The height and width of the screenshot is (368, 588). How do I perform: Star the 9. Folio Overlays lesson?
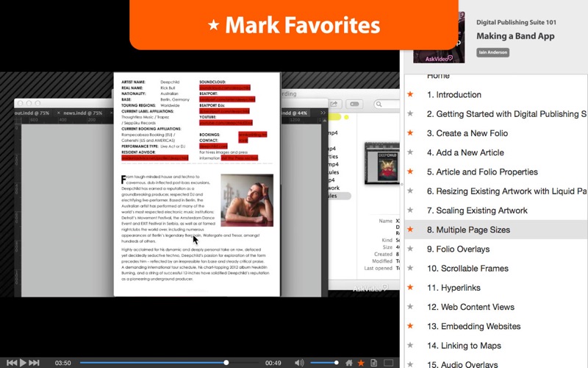click(x=410, y=249)
